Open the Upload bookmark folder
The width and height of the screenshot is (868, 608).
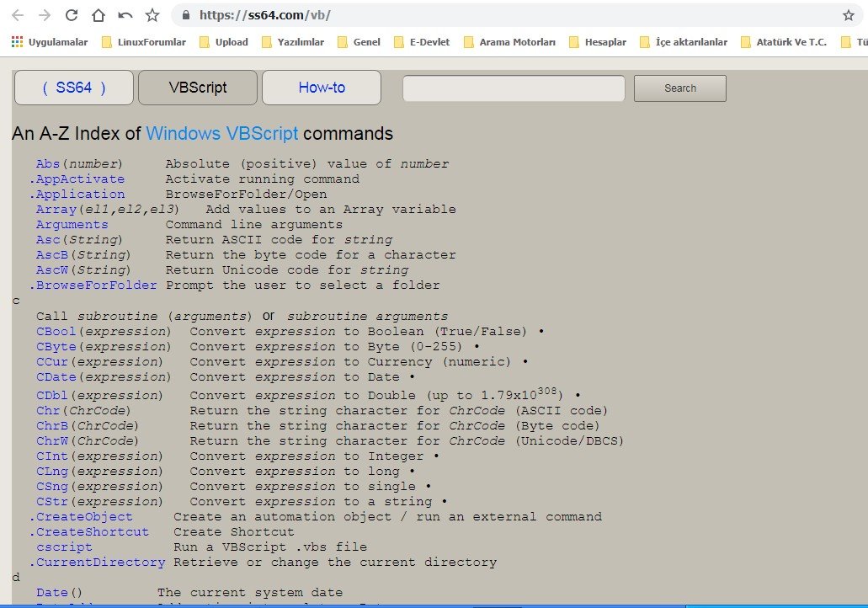[224, 42]
